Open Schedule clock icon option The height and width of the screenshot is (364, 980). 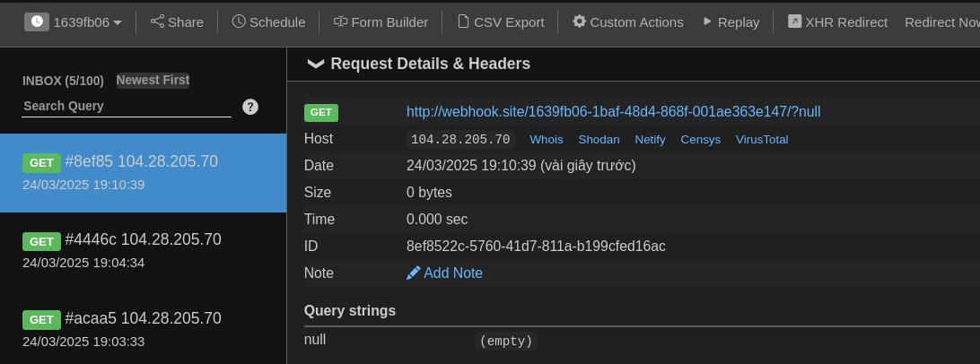239,22
